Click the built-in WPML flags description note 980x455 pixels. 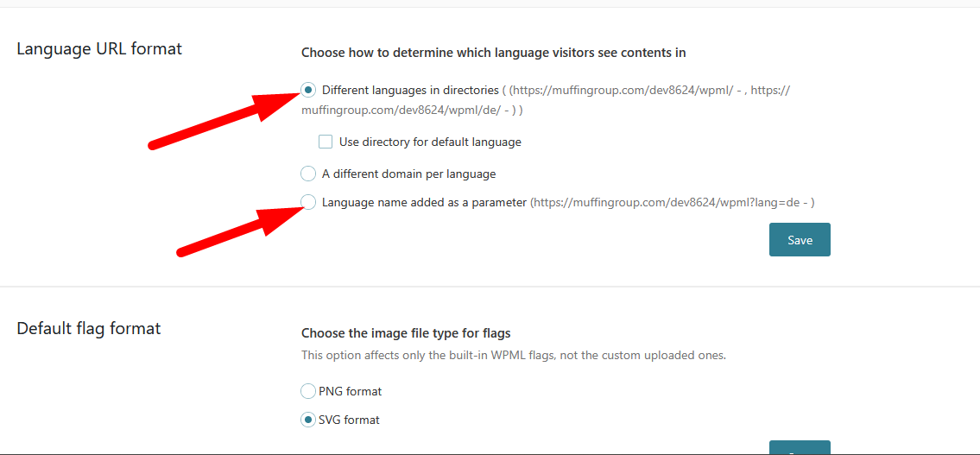coord(513,355)
